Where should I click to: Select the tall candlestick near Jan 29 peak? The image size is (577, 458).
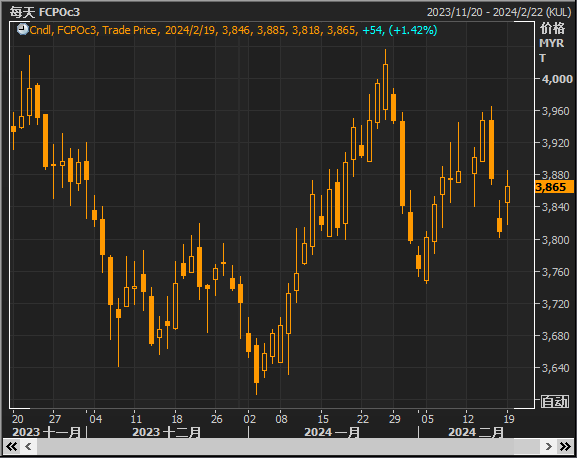click(x=385, y=87)
